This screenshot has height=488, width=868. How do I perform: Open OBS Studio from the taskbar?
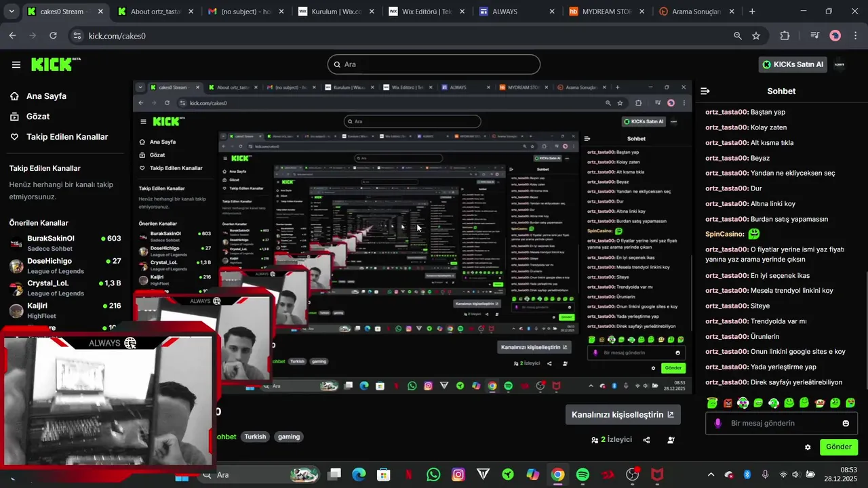[632, 474]
